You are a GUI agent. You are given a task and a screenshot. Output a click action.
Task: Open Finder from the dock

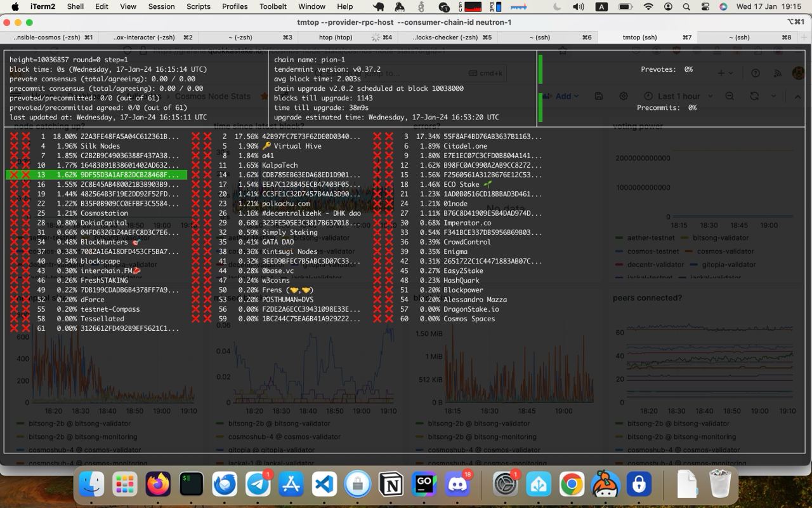(92, 485)
